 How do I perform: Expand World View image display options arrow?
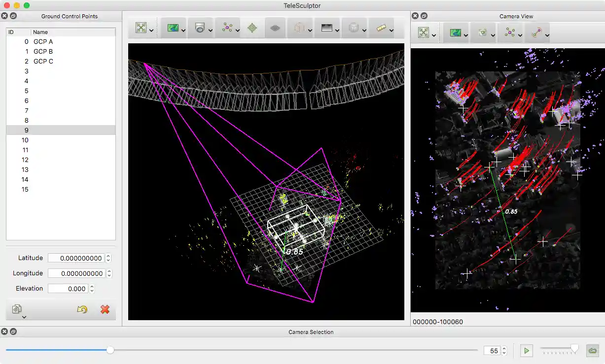click(183, 31)
